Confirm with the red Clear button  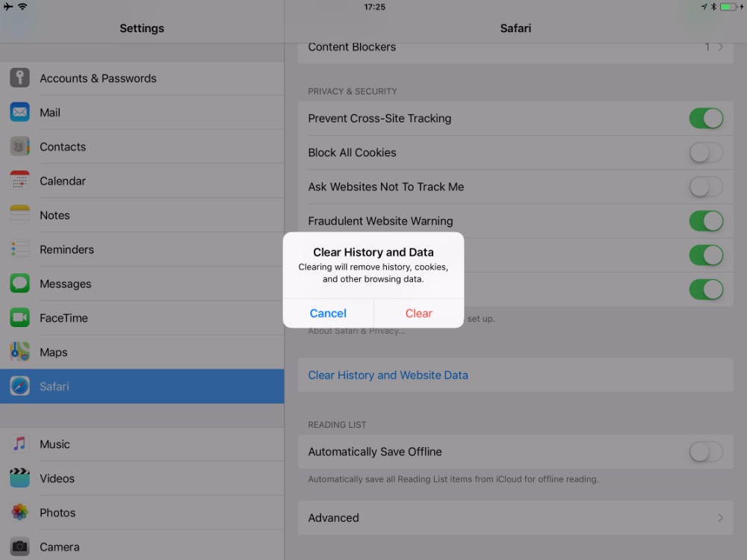[419, 314]
